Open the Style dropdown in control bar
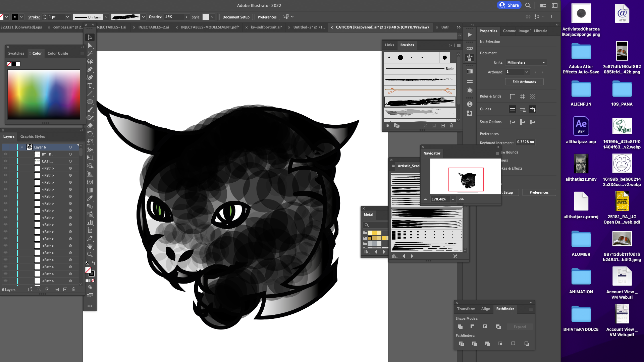644x362 pixels. 212,17
